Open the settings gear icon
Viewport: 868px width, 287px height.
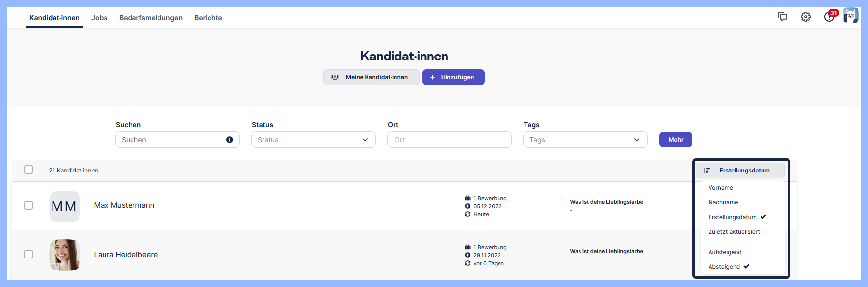pos(806,17)
